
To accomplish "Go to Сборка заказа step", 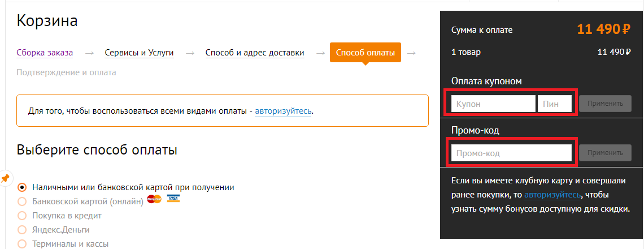I will [45, 53].
